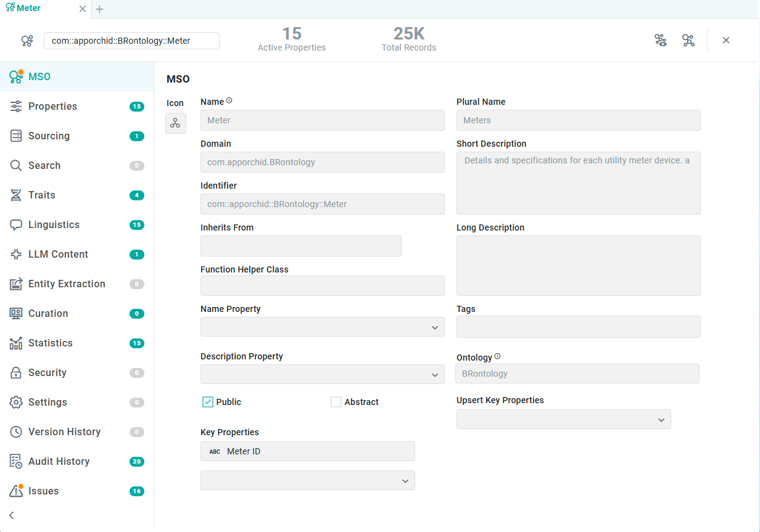Choose the MSO icon picker button
Image resolution: width=760 pixels, height=532 pixels.
pyautogui.click(x=175, y=123)
